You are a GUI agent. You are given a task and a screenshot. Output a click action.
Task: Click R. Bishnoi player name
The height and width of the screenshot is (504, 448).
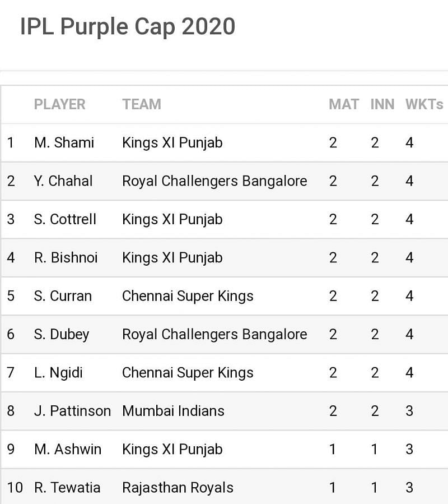tap(66, 257)
